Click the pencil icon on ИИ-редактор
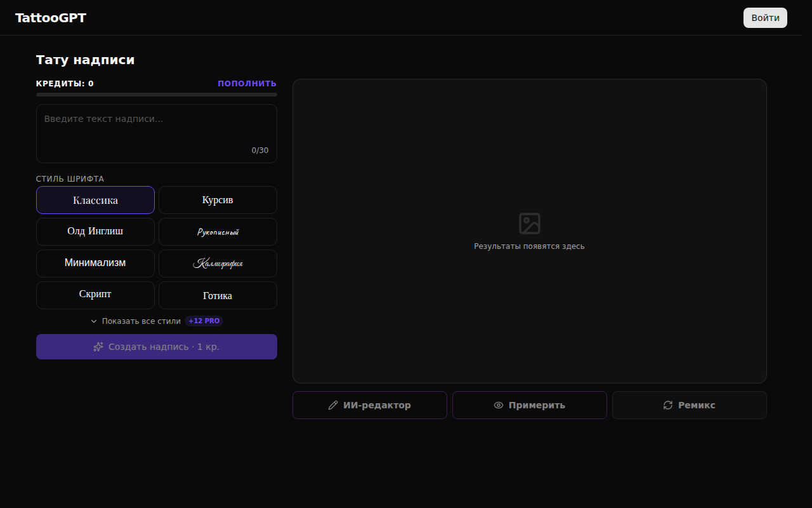This screenshot has height=508, width=812. click(x=333, y=405)
